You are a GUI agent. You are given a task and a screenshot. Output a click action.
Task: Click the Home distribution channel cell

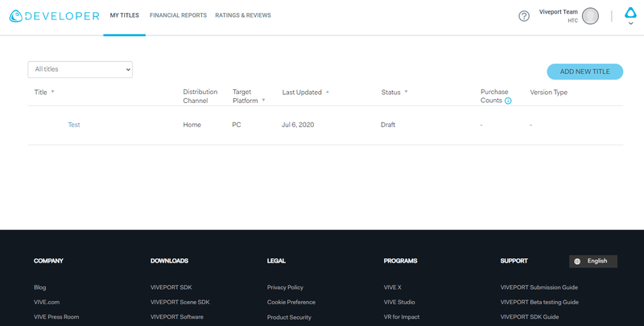[192, 125]
